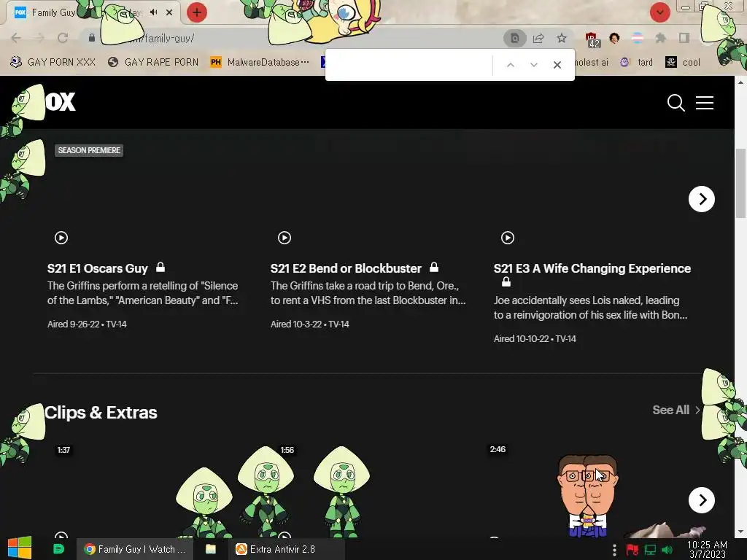Click the red flag tray icon
Image resolution: width=747 pixels, height=560 pixels.
pyautogui.click(x=632, y=550)
